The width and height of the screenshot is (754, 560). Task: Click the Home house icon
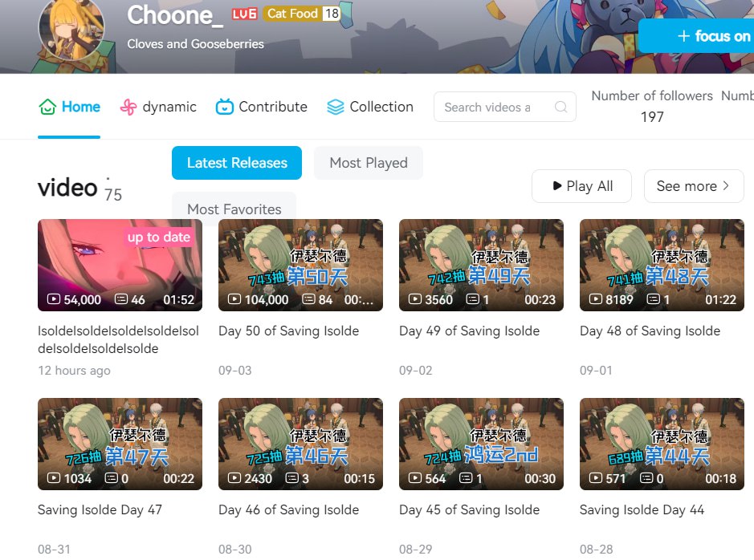coord(47,107)
